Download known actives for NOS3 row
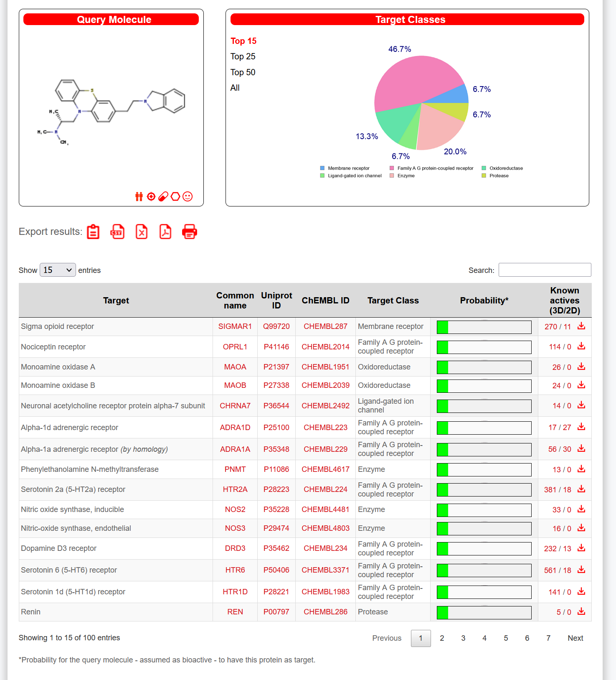This screenshot has height=680, width=616. [581, 528]
